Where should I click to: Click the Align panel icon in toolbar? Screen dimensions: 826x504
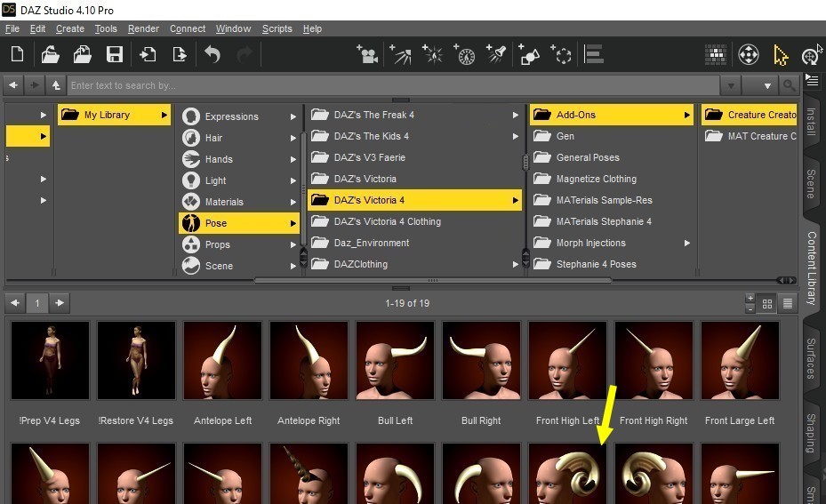click(x=594, y=54)
